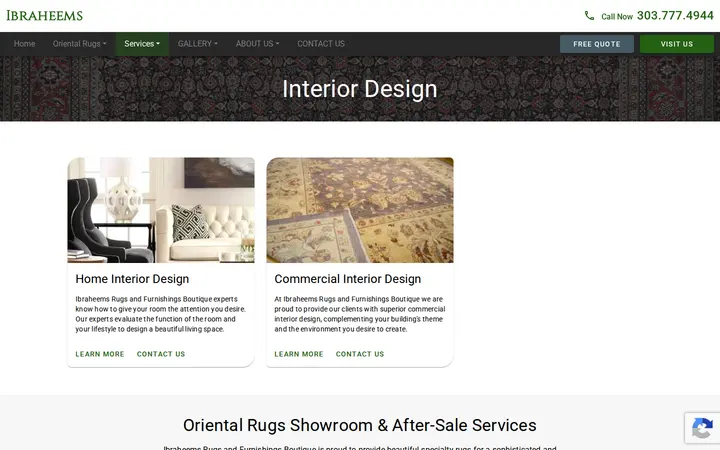
Task: Go to the Home menu item
Action: click(x=24, y=44)
